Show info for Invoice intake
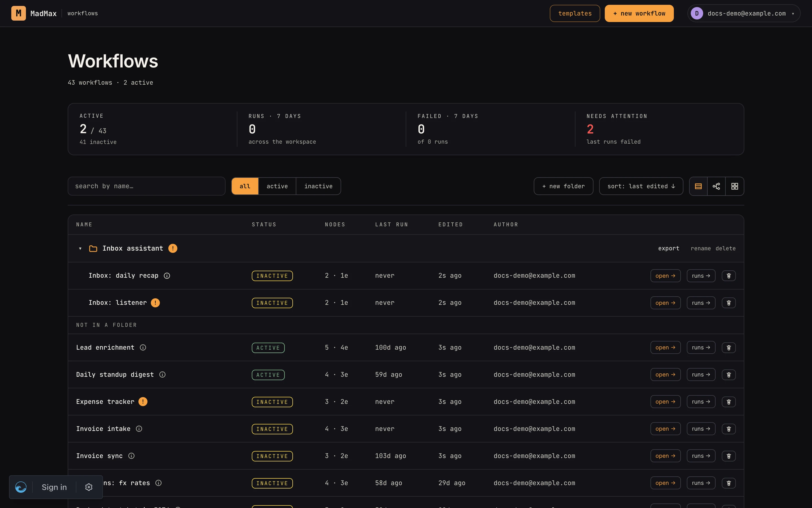Screen dimensions: 812x508 tap(139, 429)
